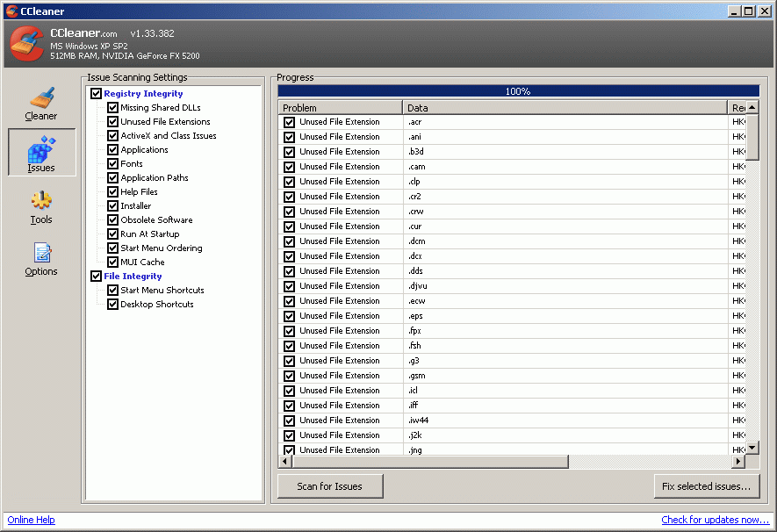Select the .dds data cell
777x532 pixels.
click(x=565, y=271)
